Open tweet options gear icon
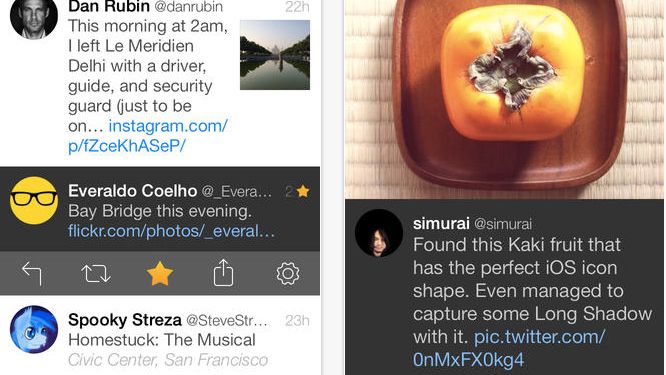This screenshot has height=375, width=666. click(x=288, y=273)
